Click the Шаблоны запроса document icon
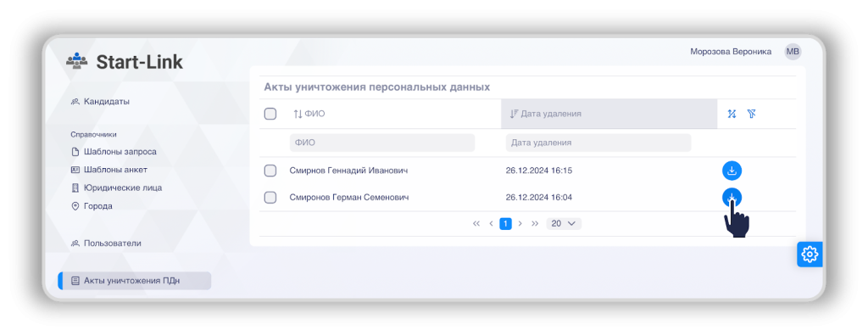 pyautogui.click(x=75, y=151)
